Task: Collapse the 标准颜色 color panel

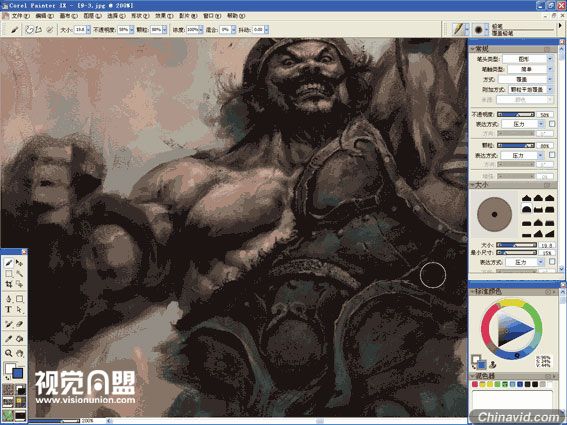Action: (472, 292)
